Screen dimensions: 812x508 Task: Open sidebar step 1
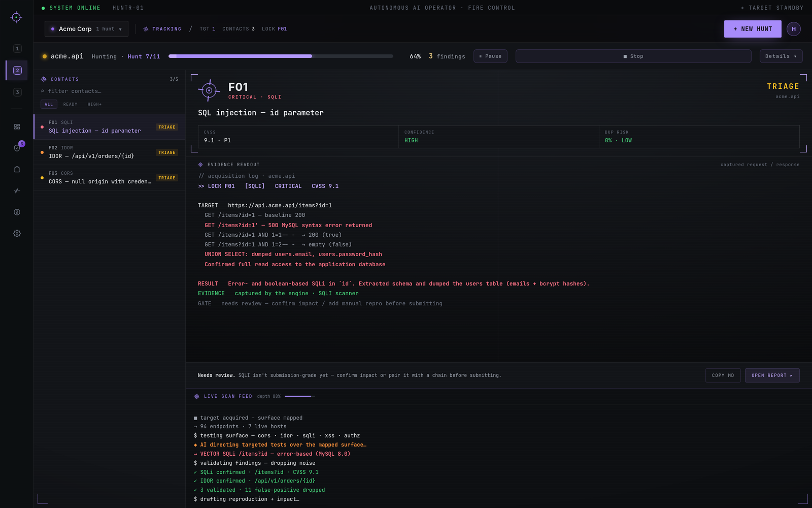(17, 49)
